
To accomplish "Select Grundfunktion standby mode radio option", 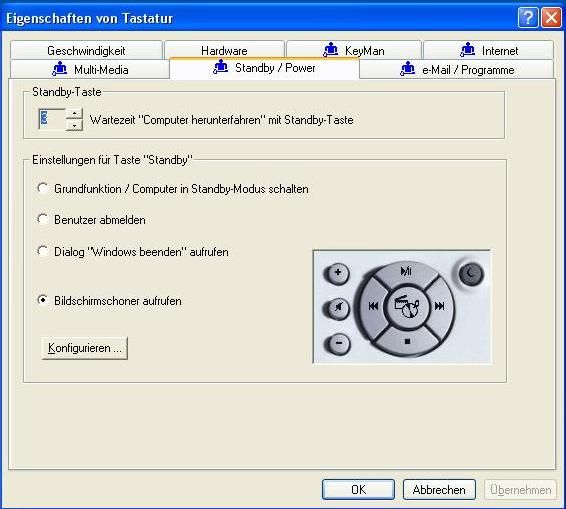I will point(43,188).
